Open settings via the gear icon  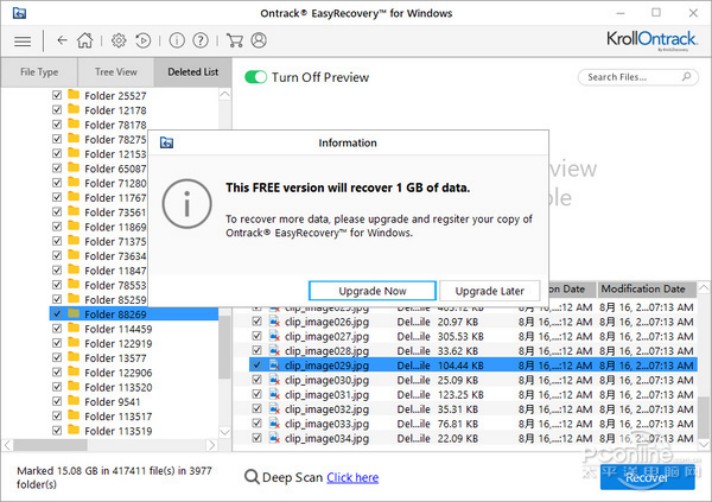click(119, 40)
